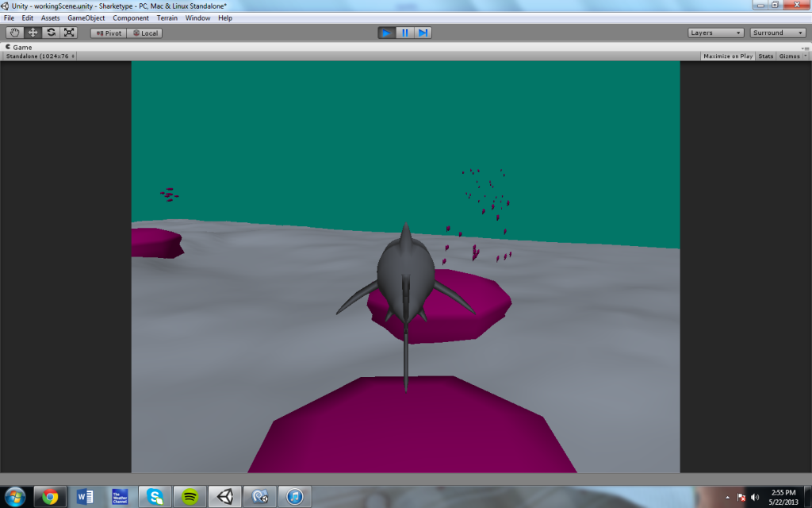The image size is (812, 508).
Task: Switch handle orientation with the Local toggle
Action: point(144,33)
